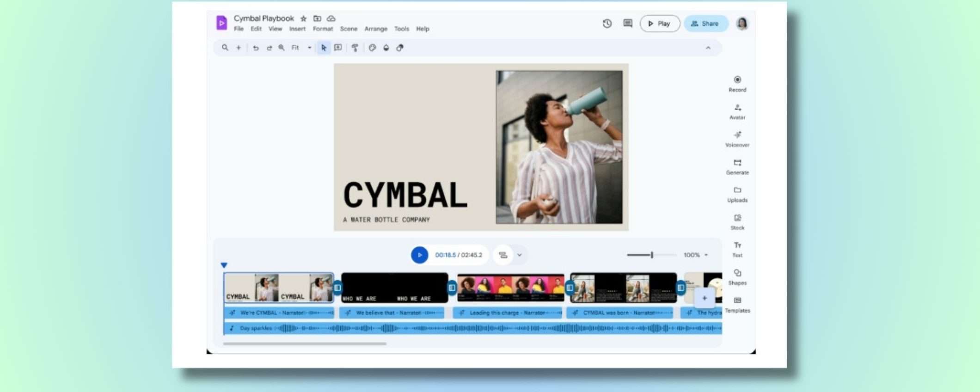Select the cursor pointer tool
The image size is (980, 392).
click(324, 48)
